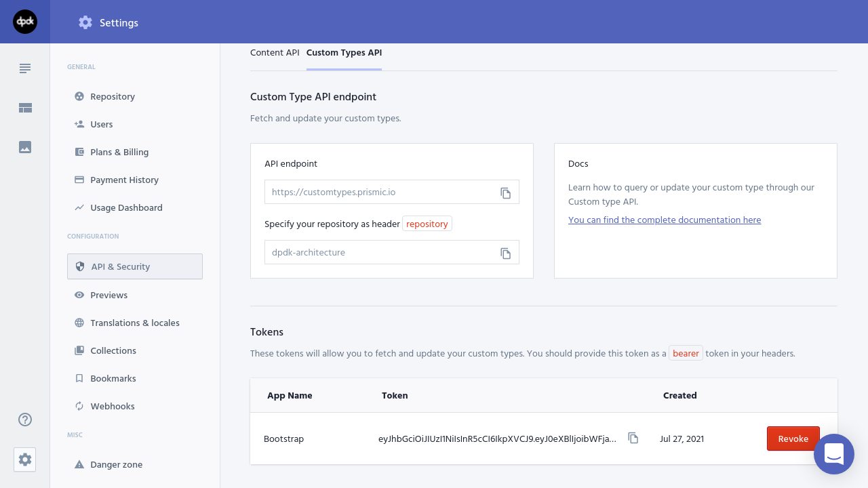Click the API endpoint URL field
This screenshot has height=488, width=868.
pos(392,192)
